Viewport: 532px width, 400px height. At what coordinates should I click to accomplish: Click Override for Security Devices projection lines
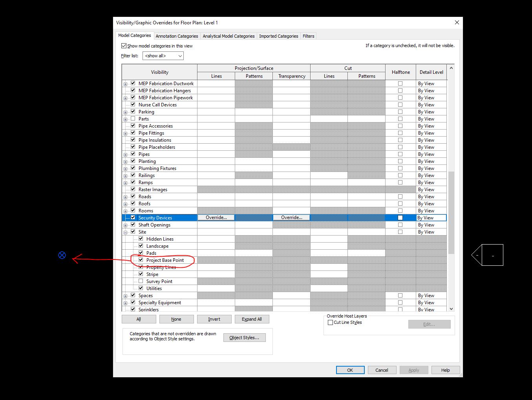click(216, 217)
